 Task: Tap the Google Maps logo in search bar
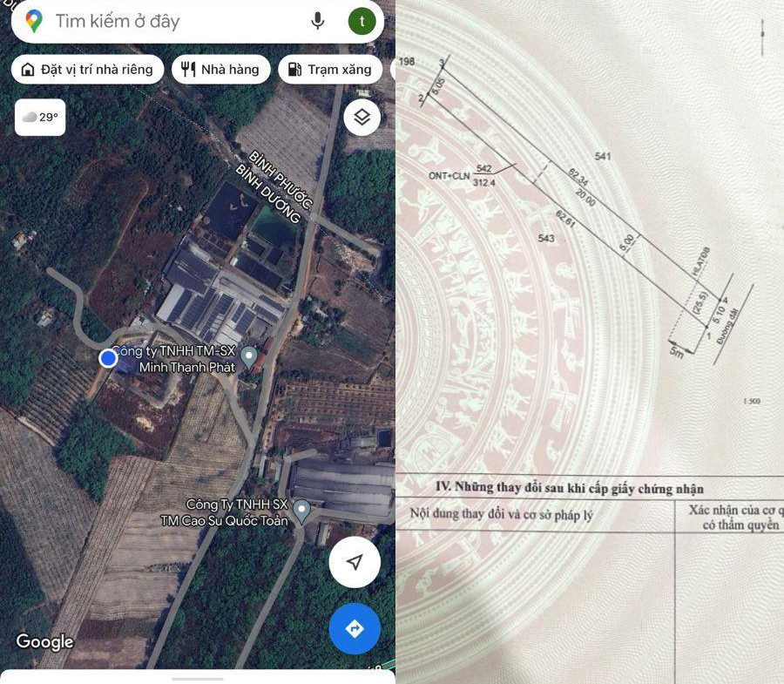point(34,22)
